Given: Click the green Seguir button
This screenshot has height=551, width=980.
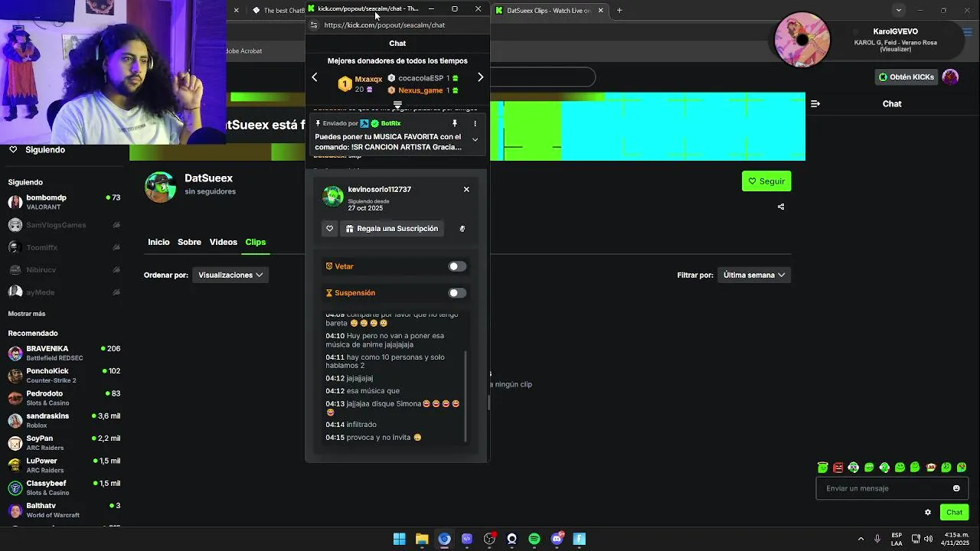Looking at the screenshot, I should [x=766, y=181].
